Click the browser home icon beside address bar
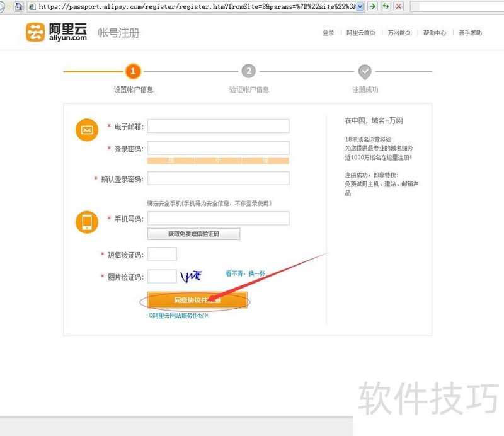 (x=19, y=6)
